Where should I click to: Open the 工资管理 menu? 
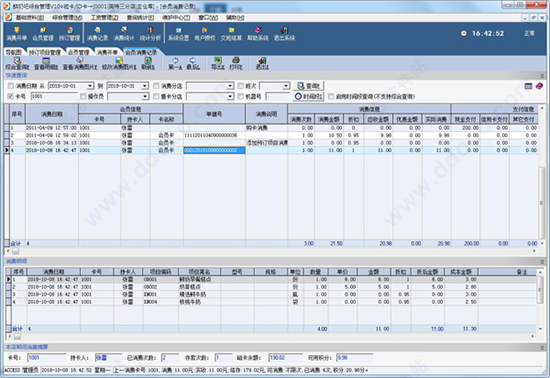click(x=105, y=17)
